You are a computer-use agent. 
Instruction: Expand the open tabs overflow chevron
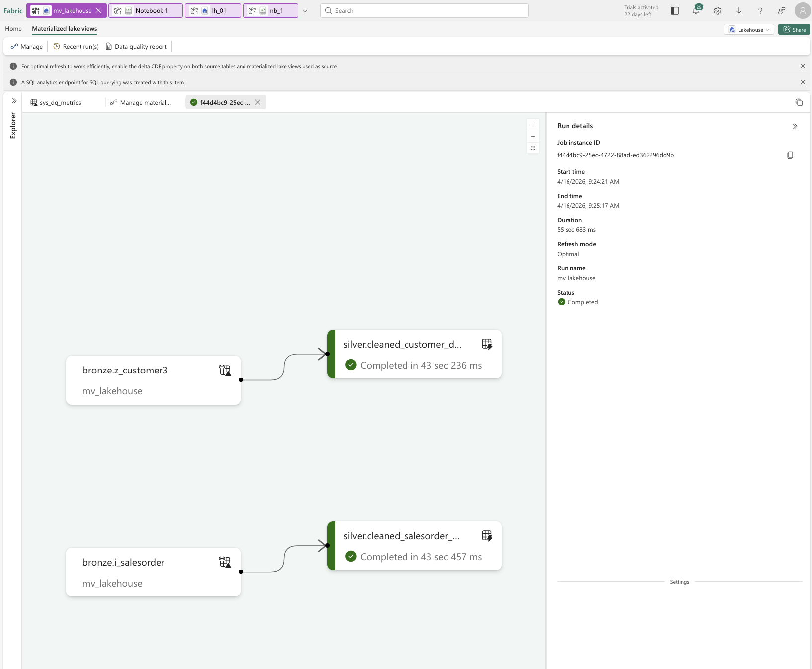[x=305, y=11]
